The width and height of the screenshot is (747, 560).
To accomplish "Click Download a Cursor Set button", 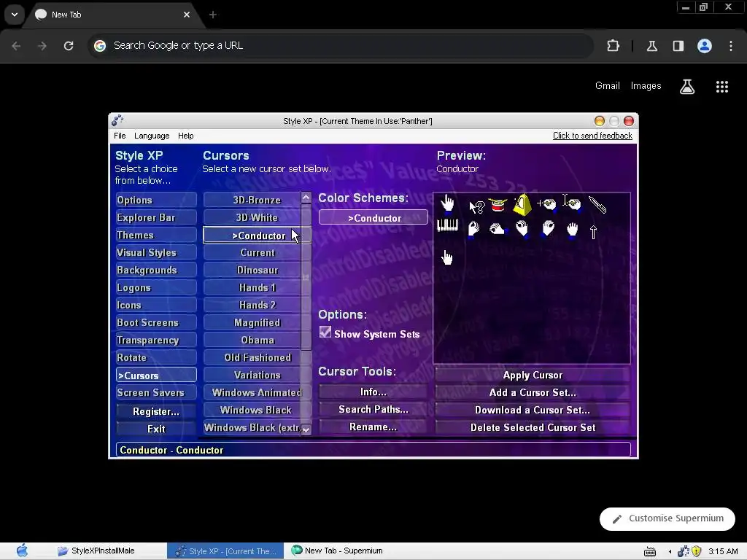I will (x=533, y=410).
